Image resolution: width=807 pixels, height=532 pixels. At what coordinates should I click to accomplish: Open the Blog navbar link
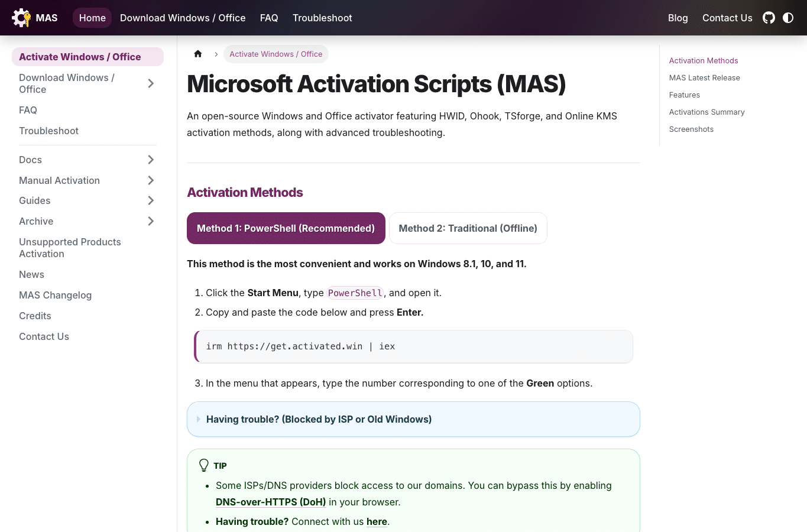click(x=678, y=18)
